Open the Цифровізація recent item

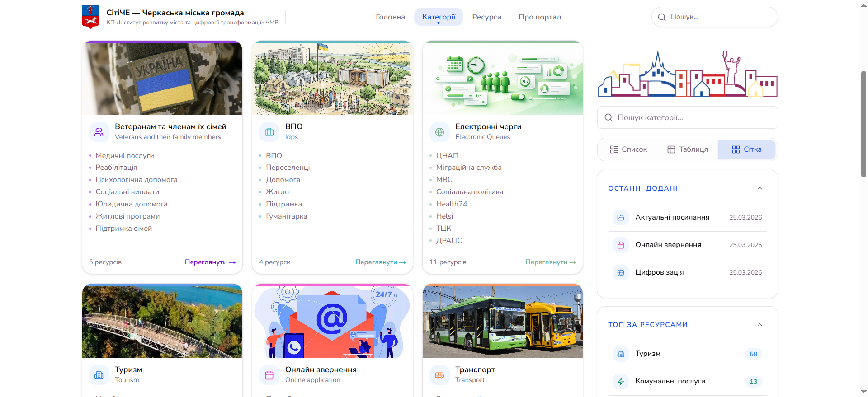[x=688, y=272]
